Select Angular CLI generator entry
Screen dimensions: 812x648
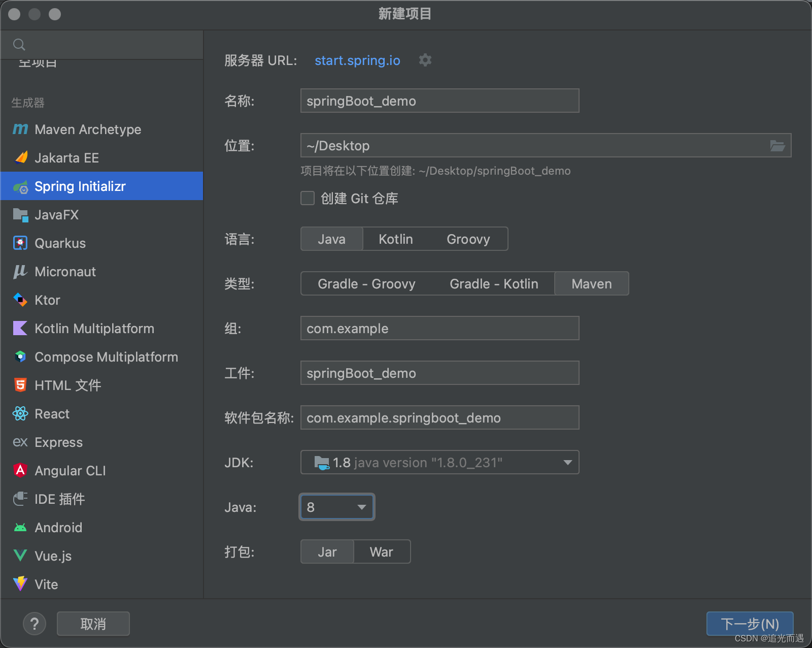[101, 471]
